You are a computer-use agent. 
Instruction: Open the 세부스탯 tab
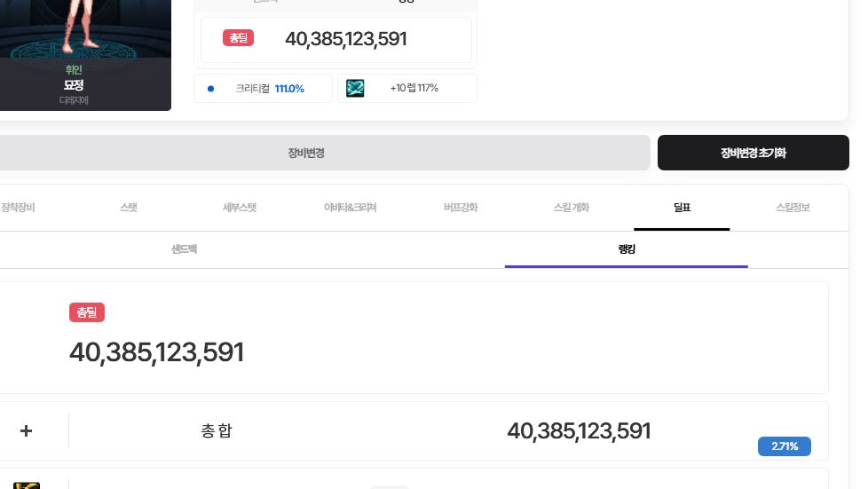(x=240, y=208)
